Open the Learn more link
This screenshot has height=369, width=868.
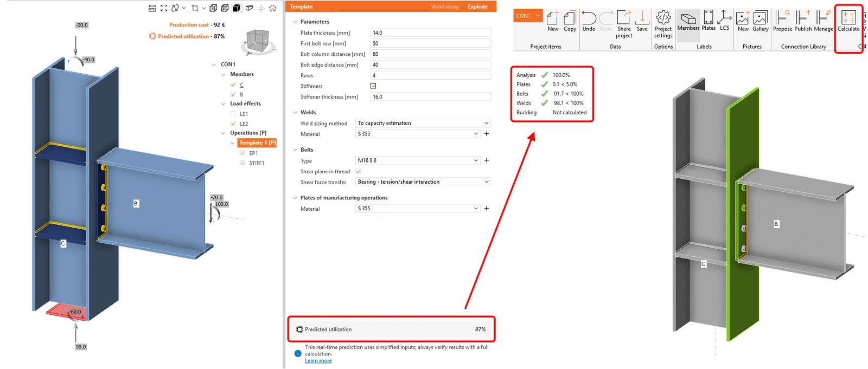(x=318, y=360)
